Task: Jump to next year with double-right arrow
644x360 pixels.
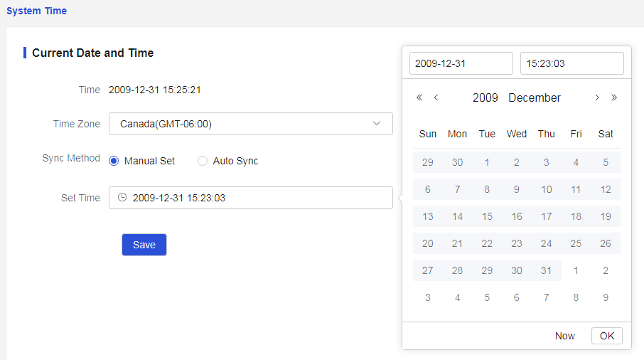Action: 614,97
